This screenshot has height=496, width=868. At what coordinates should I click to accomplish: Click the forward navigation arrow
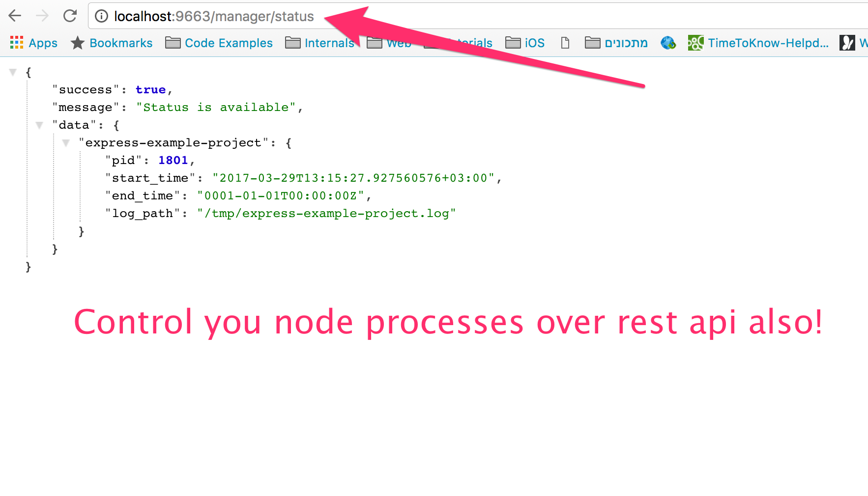(x=42, y=16)
